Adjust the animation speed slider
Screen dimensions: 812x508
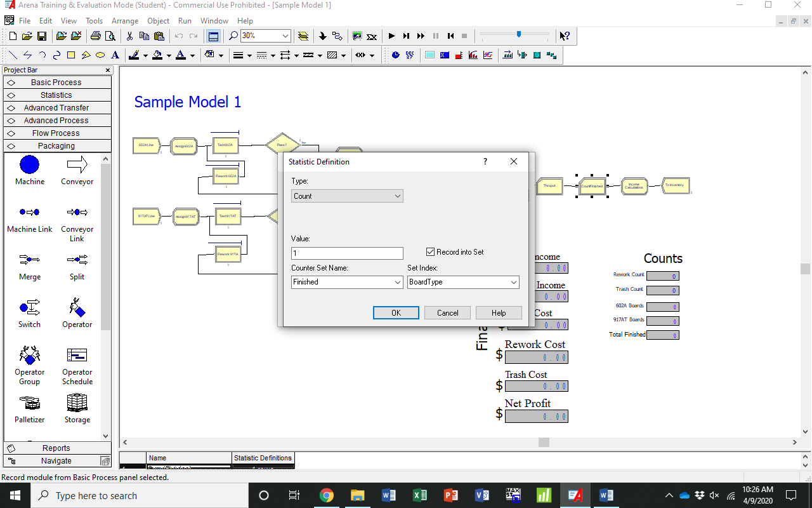tap(519, 35)
